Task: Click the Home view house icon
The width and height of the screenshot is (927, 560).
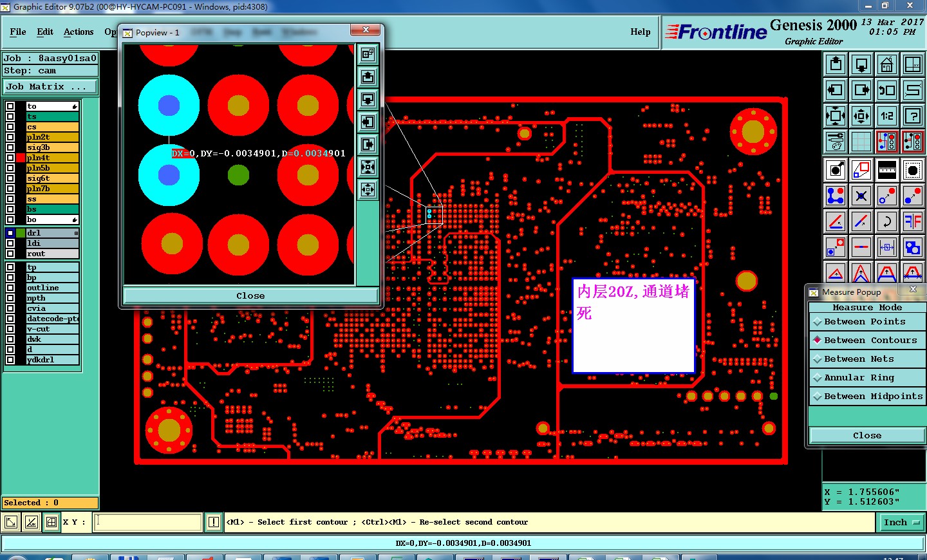Action: [x=887, y=64]
